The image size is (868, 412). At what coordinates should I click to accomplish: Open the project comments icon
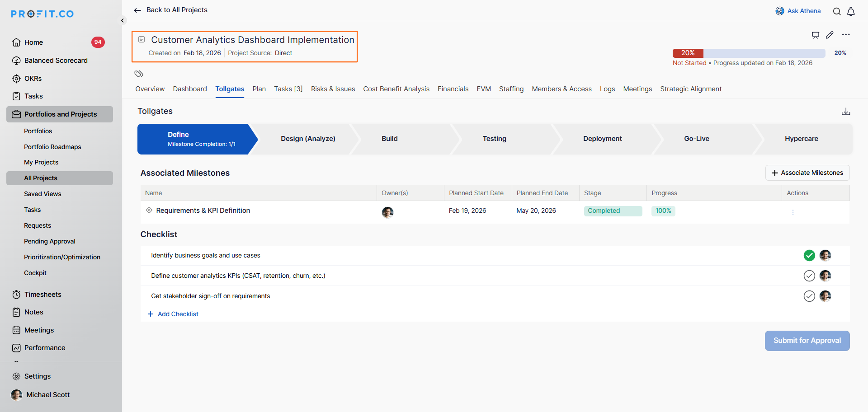816,35
